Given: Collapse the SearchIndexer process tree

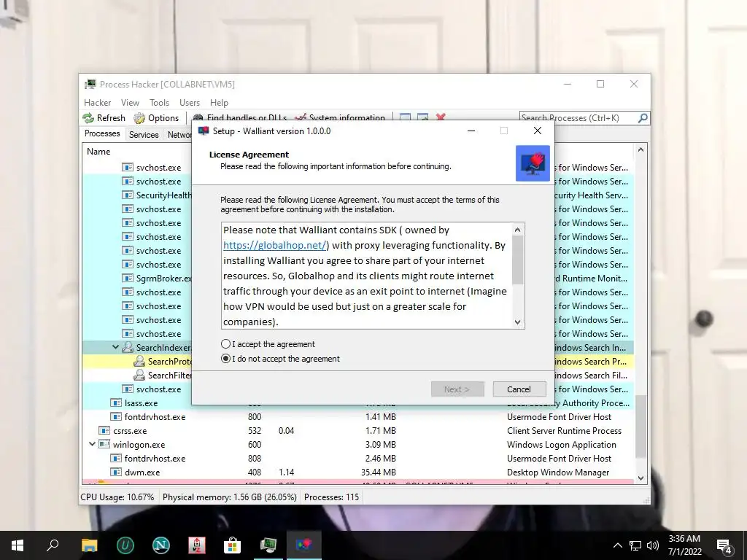Looking at the screenshot, I should tap(115, 347).
